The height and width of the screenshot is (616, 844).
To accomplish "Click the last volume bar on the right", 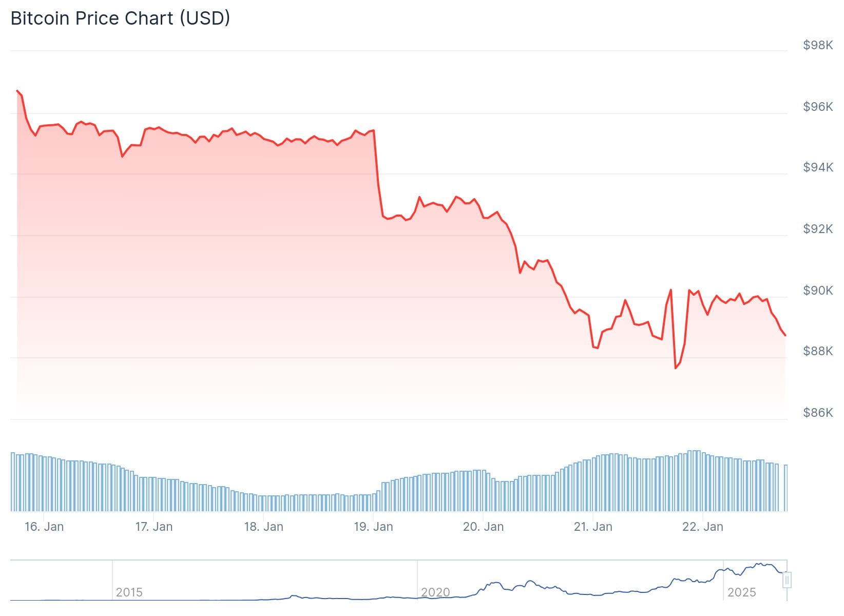I will [x=785, y=488].
